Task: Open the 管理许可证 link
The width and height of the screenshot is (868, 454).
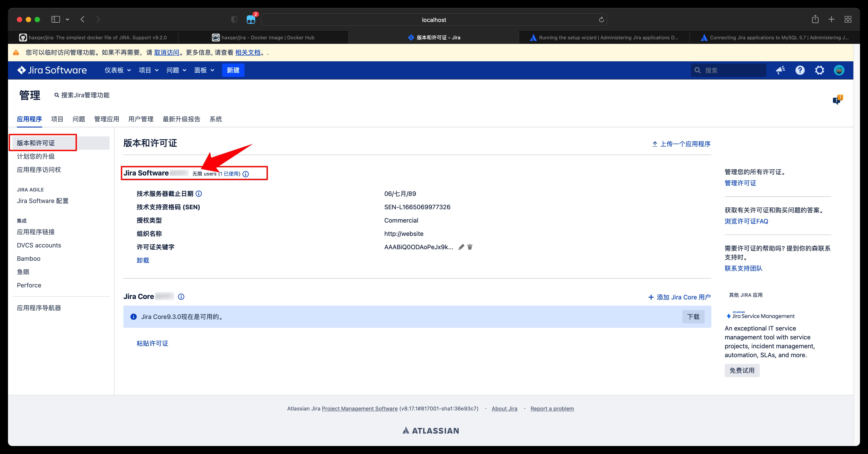Action: [740, 183]
